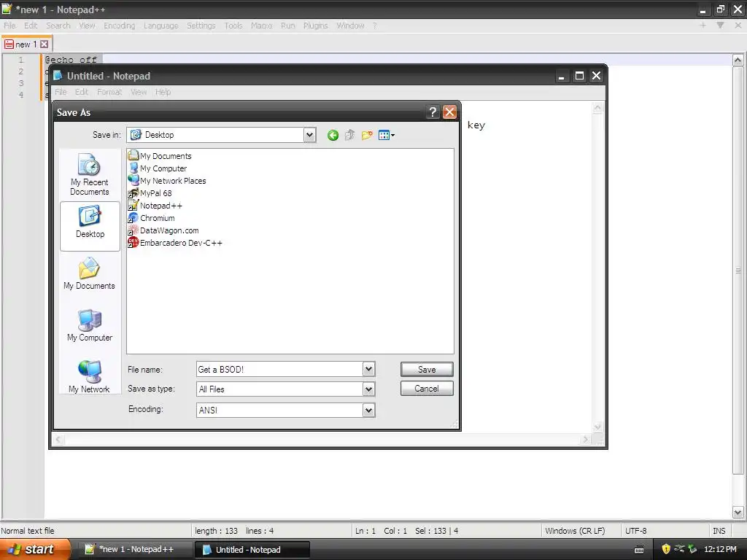
Task: Click the Notepad horizontal scrollbar left arrow
Action: point(58,440)
